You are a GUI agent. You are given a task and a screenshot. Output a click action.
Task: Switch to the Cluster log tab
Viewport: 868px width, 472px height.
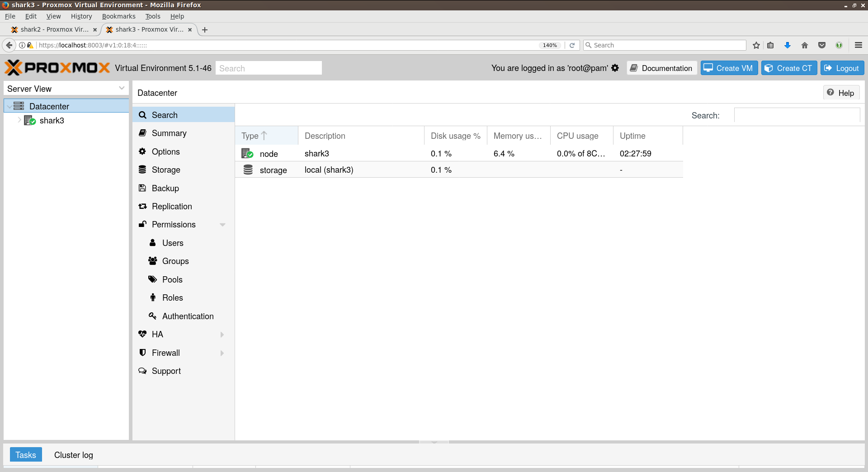point(74,455)
